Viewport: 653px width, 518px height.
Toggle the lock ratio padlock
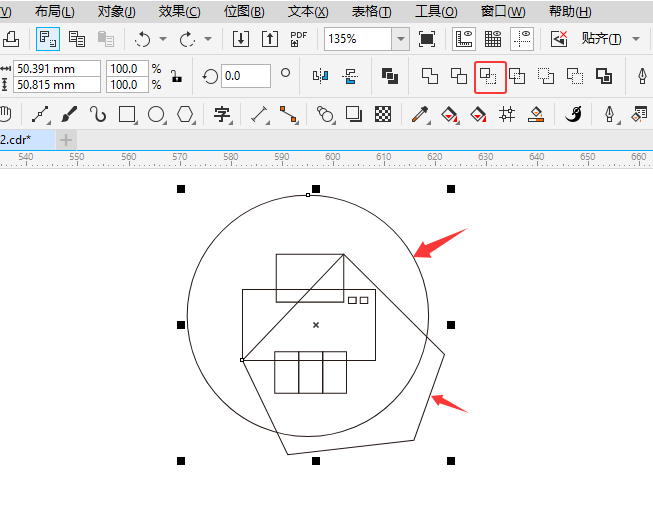coord(177,77)
